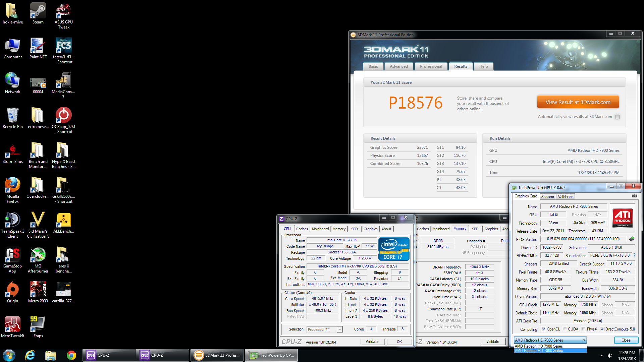Click Graphics Score value 23571
Viewport: 644px width, 362px height.
(422, 147)
